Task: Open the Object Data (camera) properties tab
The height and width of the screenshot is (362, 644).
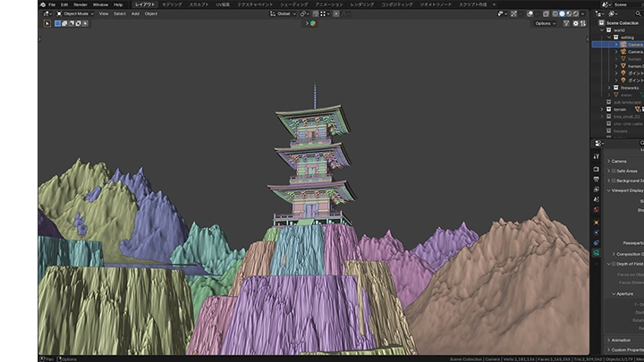Action: coord(597,254)
